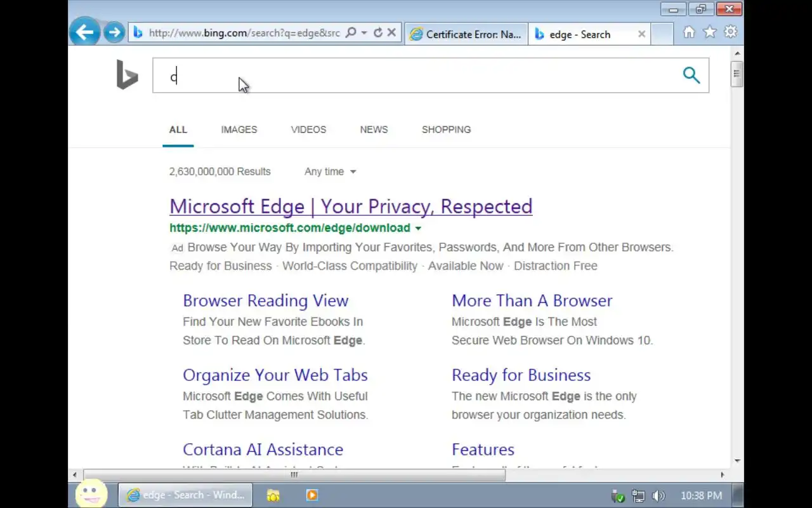
Task: Launch the media player taskbar icon
Action: (x=311, y=495)
